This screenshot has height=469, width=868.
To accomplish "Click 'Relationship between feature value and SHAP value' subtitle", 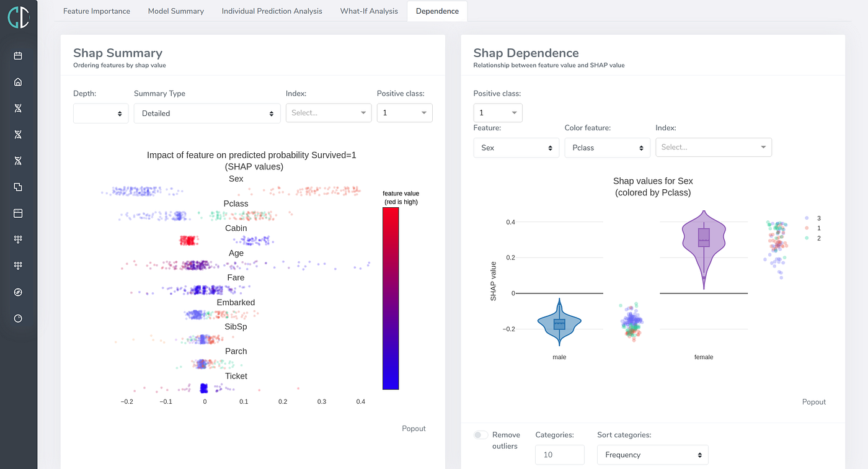I will tap(549, 65).
